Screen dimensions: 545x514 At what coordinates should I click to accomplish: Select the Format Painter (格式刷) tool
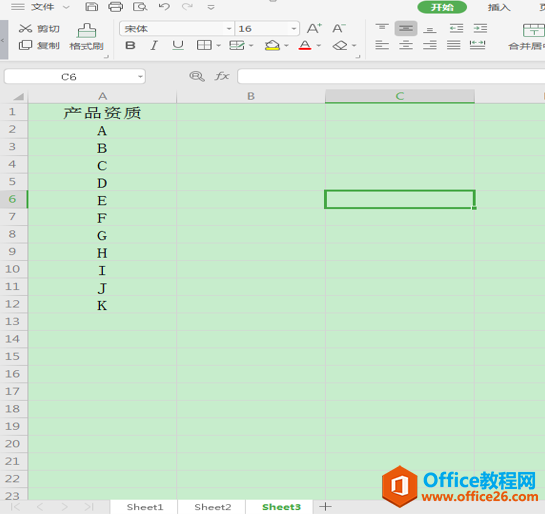[87, 37]
